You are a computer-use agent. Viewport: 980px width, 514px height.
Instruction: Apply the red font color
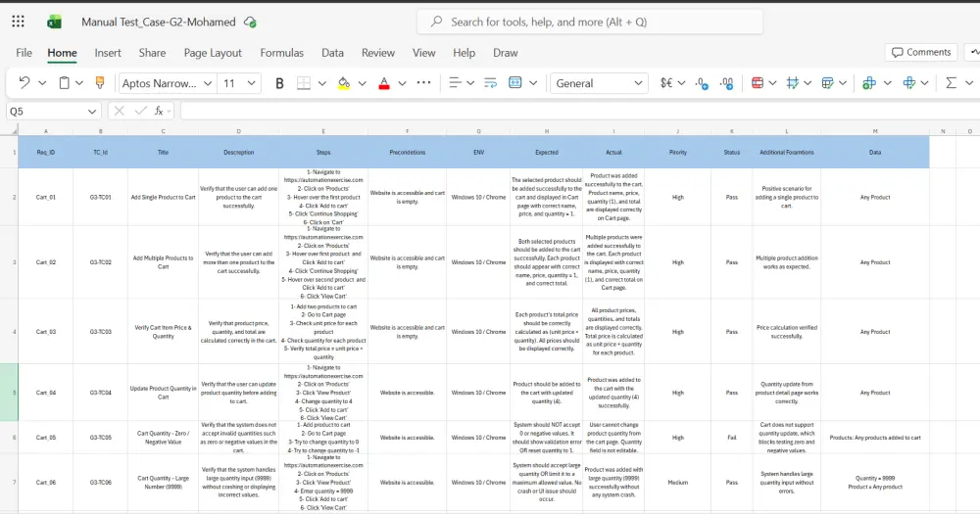coord(384,83)
